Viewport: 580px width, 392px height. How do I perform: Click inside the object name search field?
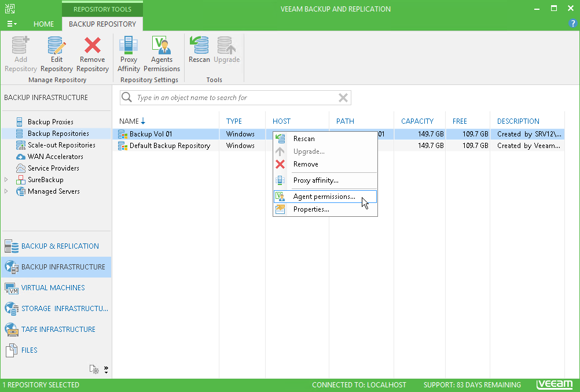pos(235,98)
